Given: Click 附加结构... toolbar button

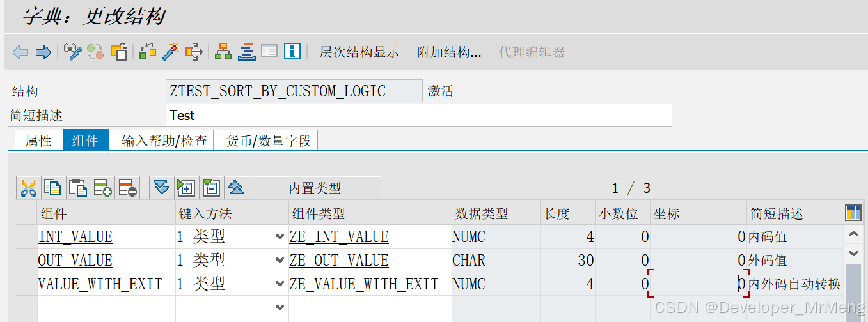Looking at the screenshot, I should (449, 52).
